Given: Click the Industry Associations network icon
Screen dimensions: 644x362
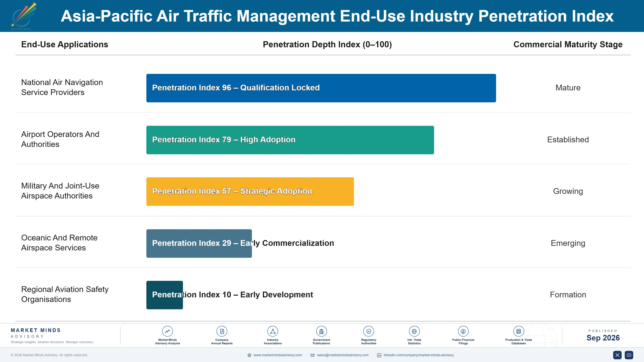Looking at the screenshot, I should point(273,331).
